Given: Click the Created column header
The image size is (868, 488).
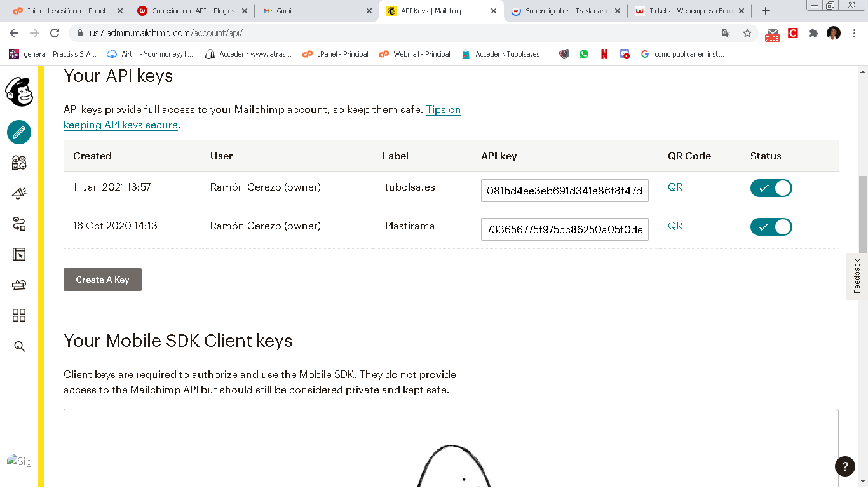Looking at the screenshot, I should pyautogui.click(x=92, y=156).
